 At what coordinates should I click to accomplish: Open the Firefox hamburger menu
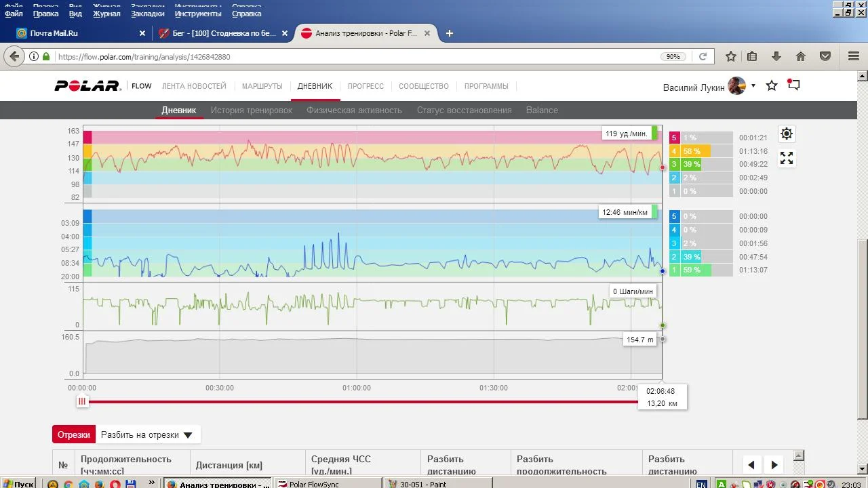click(853, 57)
